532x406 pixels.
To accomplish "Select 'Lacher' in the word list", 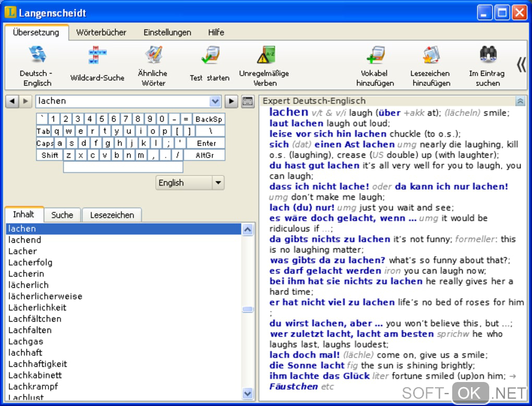I will coord(124,251).
